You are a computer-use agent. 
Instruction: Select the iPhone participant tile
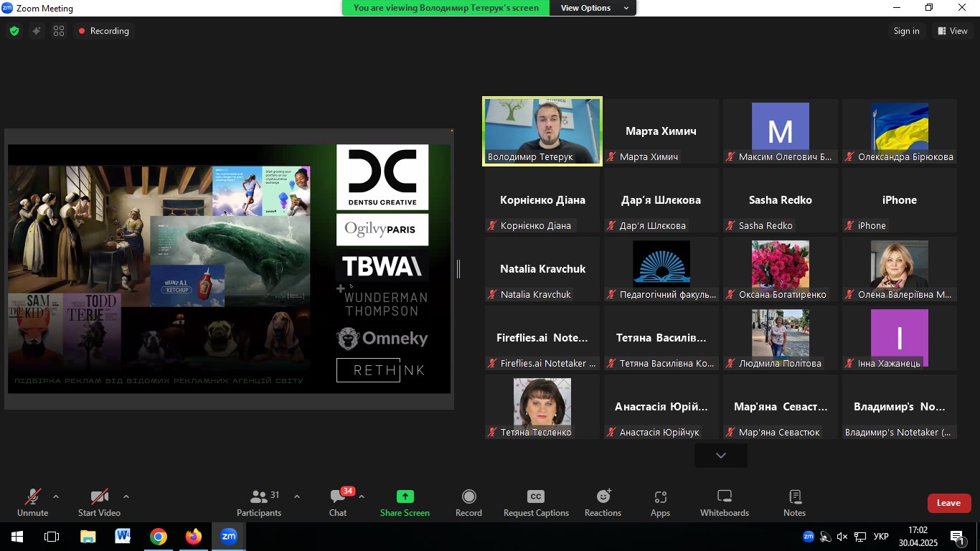(x=900, y=200)
